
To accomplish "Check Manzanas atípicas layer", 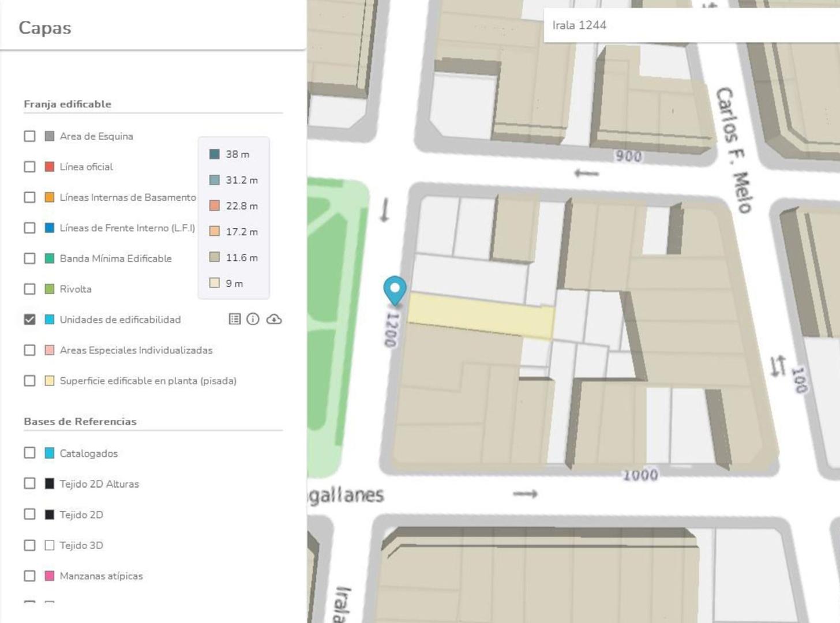I will [29, 576].
